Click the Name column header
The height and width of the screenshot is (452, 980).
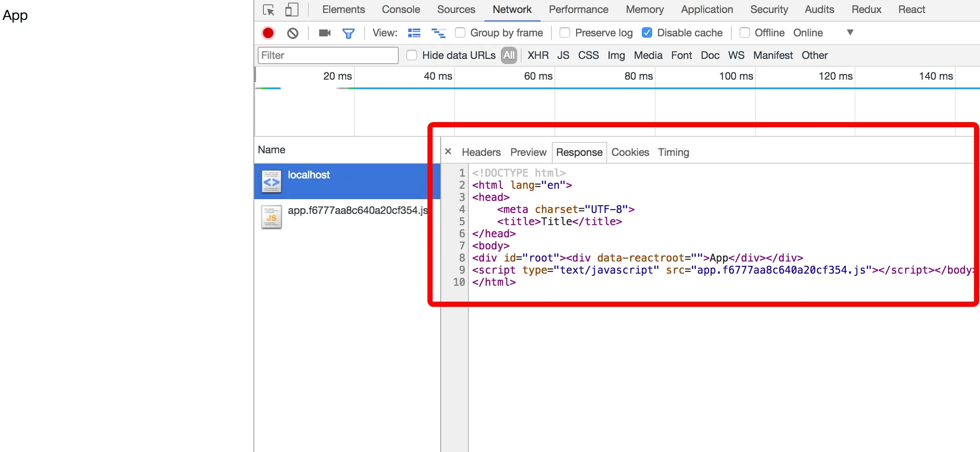pyautogui.click(x=272, y=150)
